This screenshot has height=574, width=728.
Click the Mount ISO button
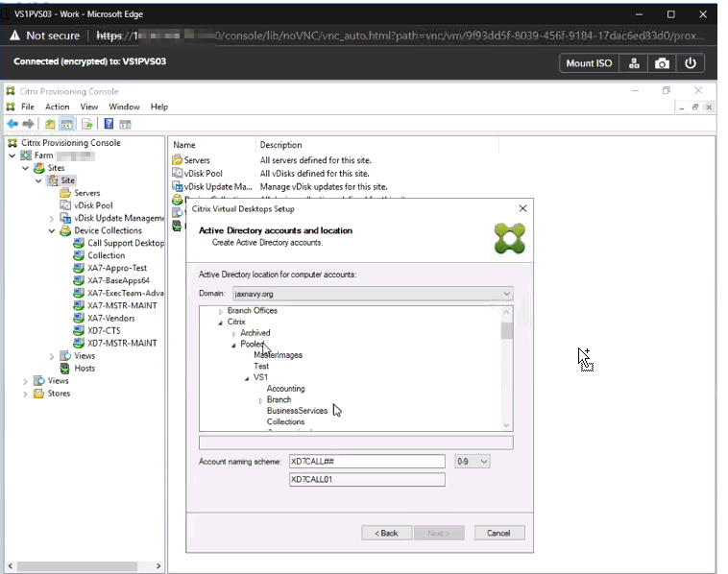point(589,63)
